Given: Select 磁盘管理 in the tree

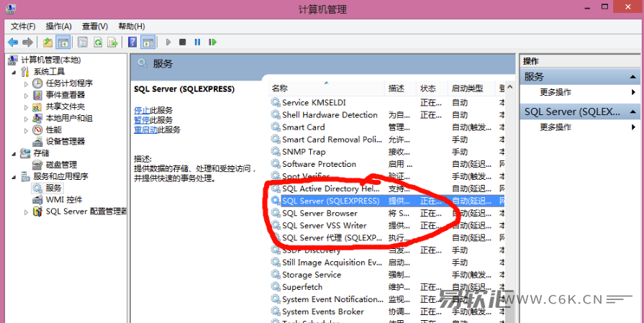Looking at the screenshot, I should tap(61, 165).
